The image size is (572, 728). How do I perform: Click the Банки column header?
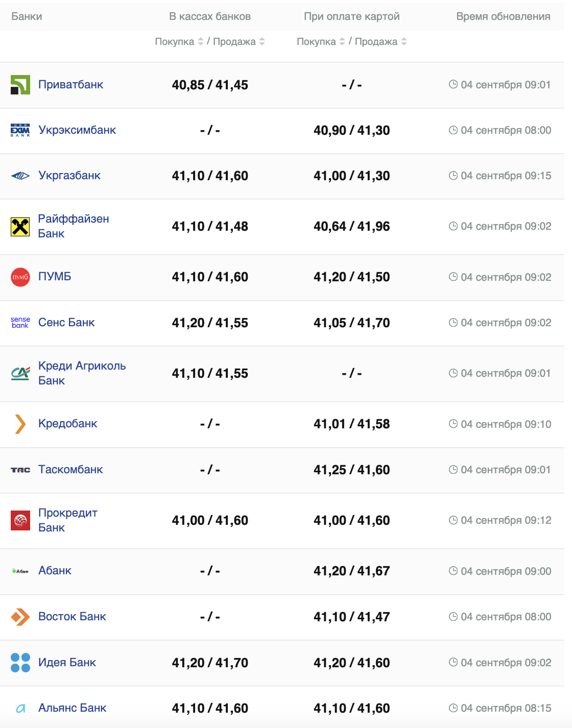point(27,16)
